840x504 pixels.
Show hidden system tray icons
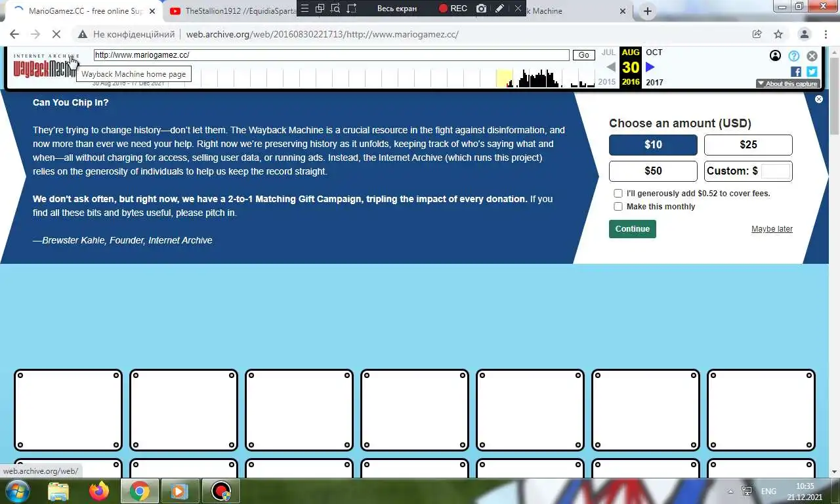tap(730, 491)
